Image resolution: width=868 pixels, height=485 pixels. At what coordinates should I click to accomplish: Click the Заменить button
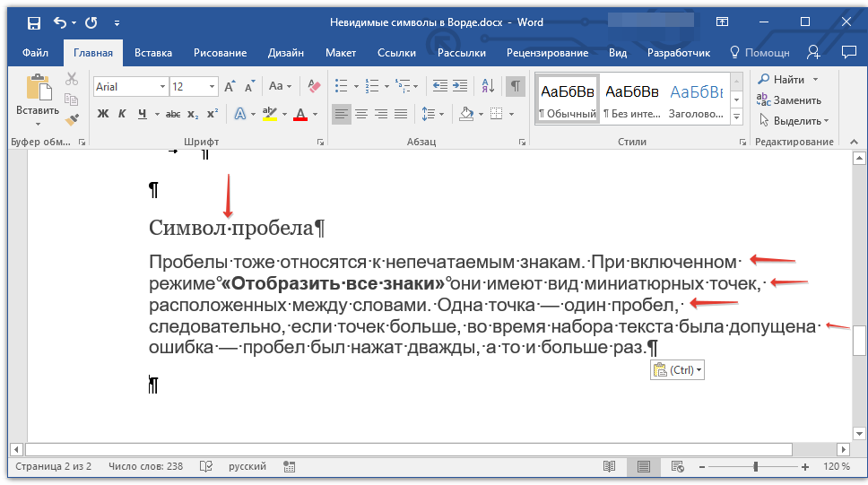[x=789, y=100]
